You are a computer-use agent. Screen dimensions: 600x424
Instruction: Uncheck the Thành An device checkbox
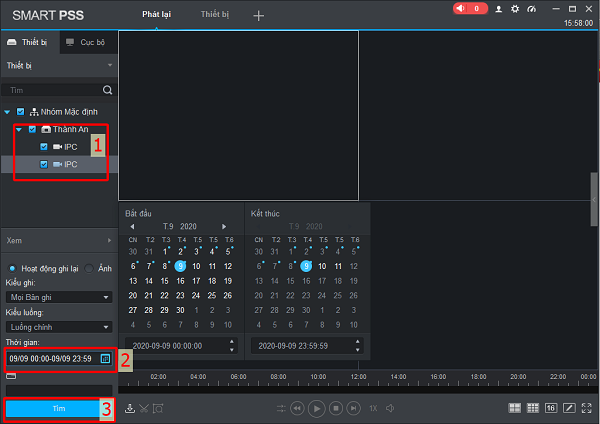click(33, 129)
